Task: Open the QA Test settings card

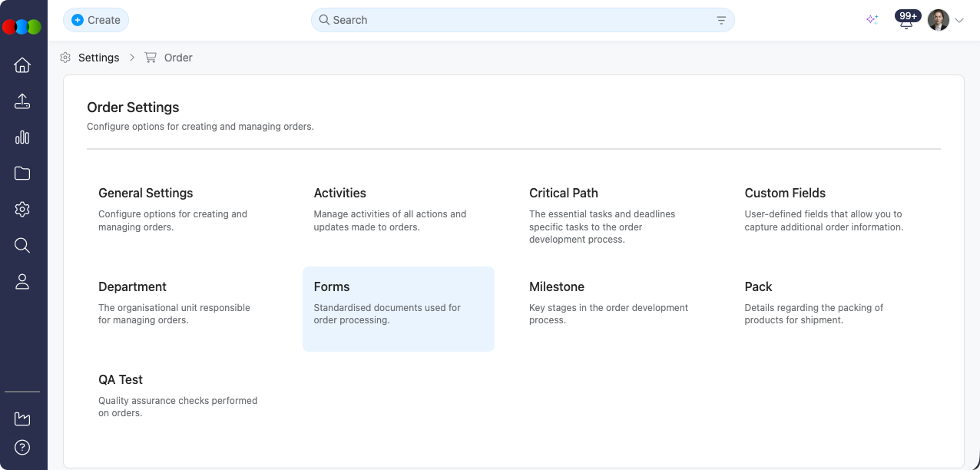Action: 183,396
